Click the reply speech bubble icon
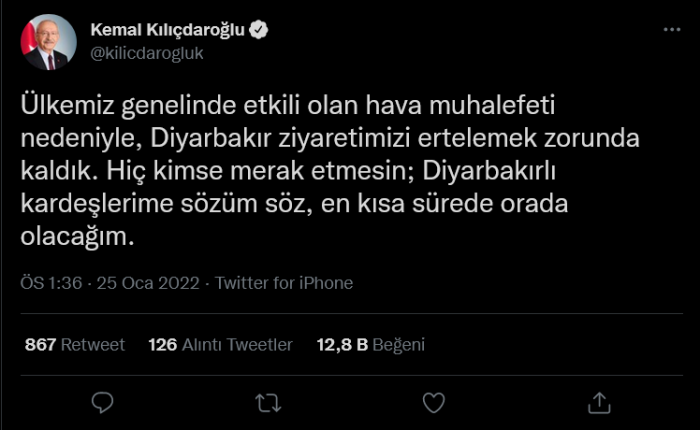This screenshot has height=430, width=700. pyautogui.click(x=103, y=402)
